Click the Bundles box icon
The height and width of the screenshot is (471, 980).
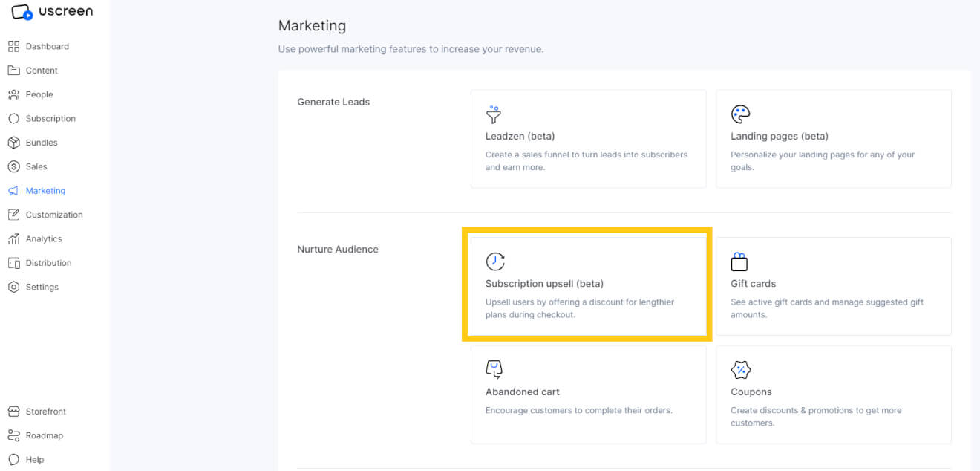point(13,143)
